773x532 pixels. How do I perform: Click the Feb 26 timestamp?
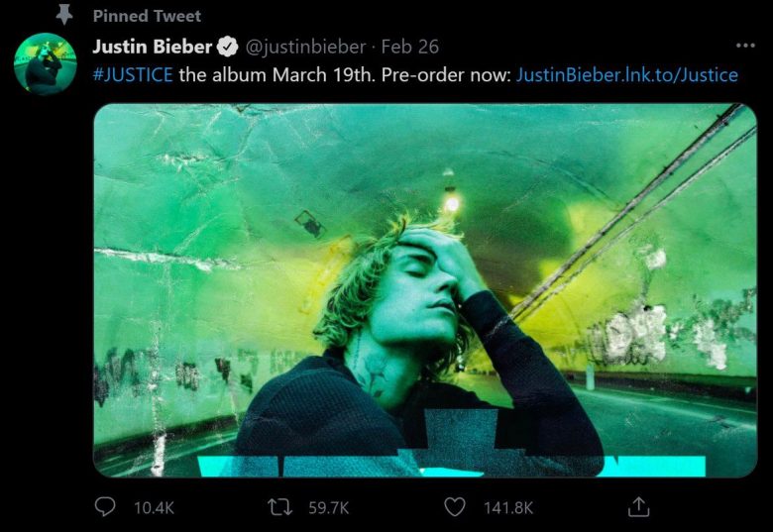(x=409, y=47)
